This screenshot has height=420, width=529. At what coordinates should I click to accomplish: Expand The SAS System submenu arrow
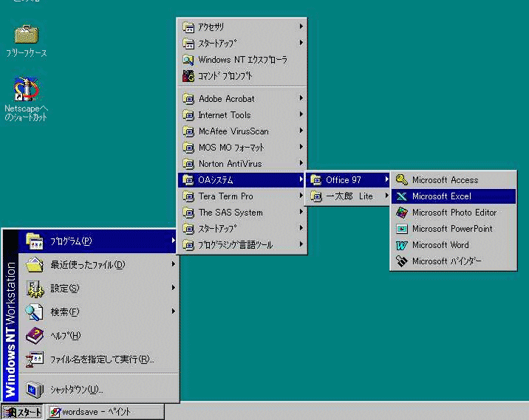pyautogui.click(x=301, y=212)
